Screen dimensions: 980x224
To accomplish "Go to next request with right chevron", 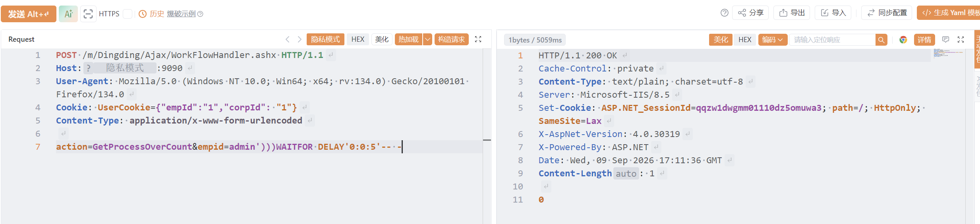I will pos(300,39).
